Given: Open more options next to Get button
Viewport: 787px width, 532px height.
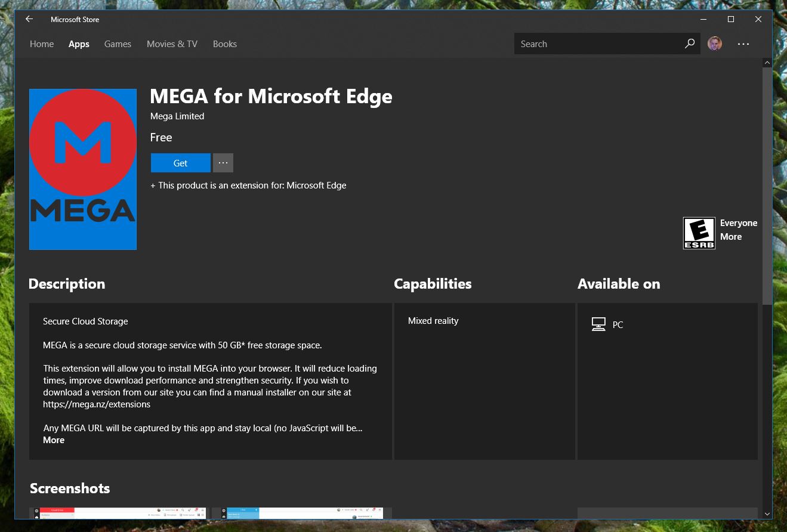Looking at the screenshot, I should tap(223, 163).
